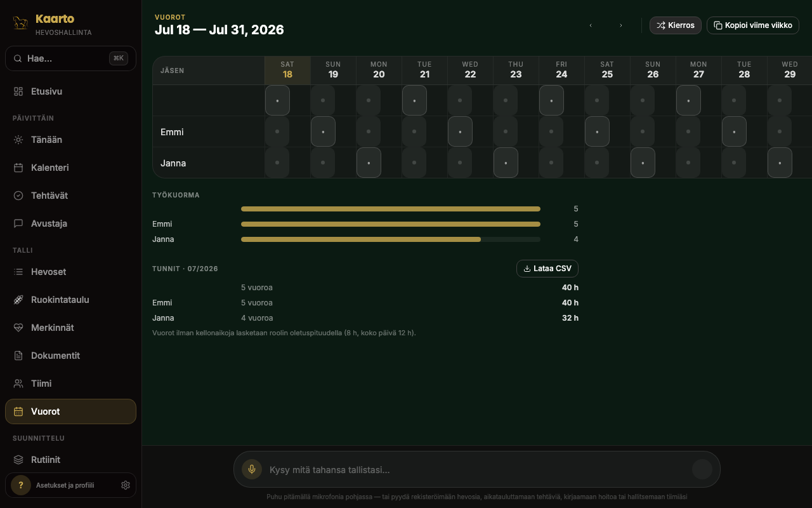The image size is (812, 508).
Task: Click the Kierros rotation button
Action: (x=676, y=25)
